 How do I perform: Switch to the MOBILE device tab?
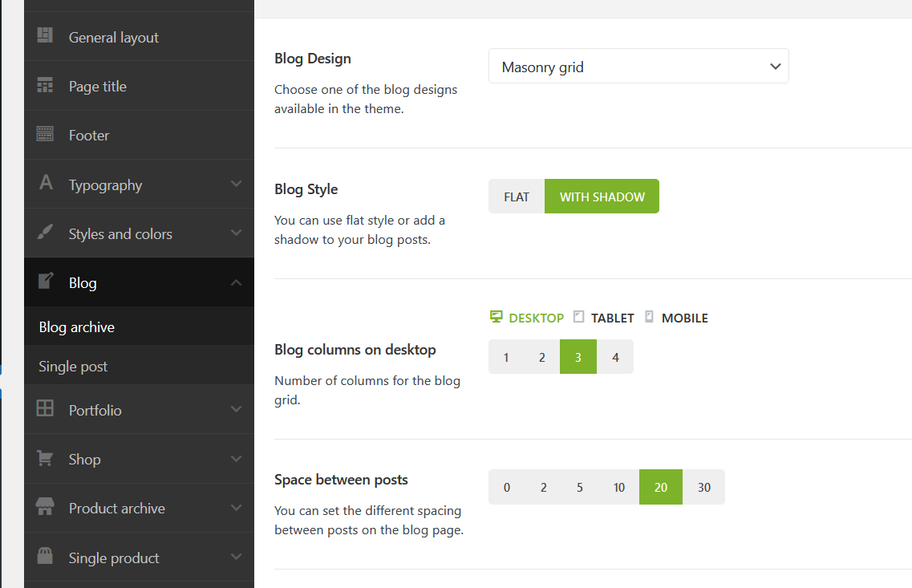pos(676,318)
